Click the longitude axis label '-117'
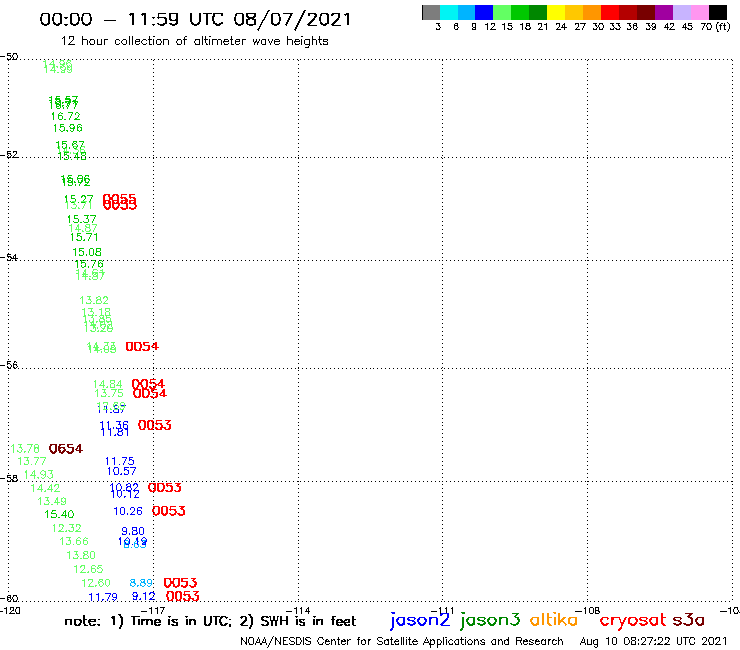The height and width of the screenshot is (650, 740). (x=153, y=611)
